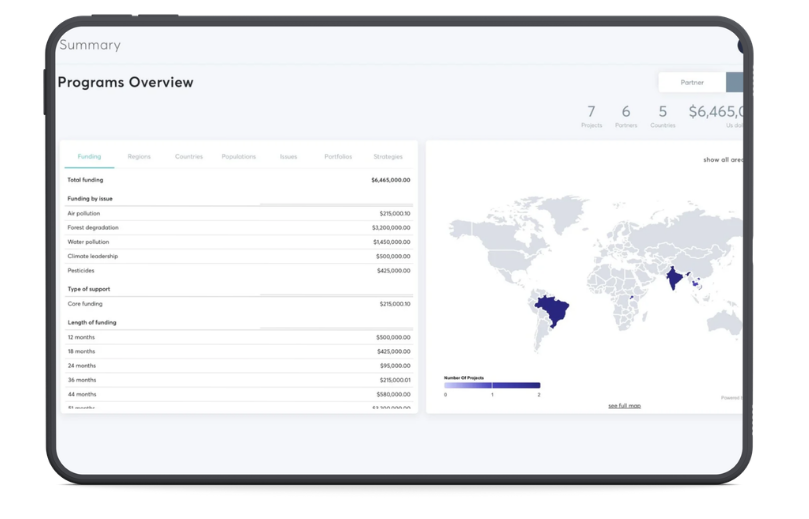
Task: Open the Countries tab
Action: (189, 157)
